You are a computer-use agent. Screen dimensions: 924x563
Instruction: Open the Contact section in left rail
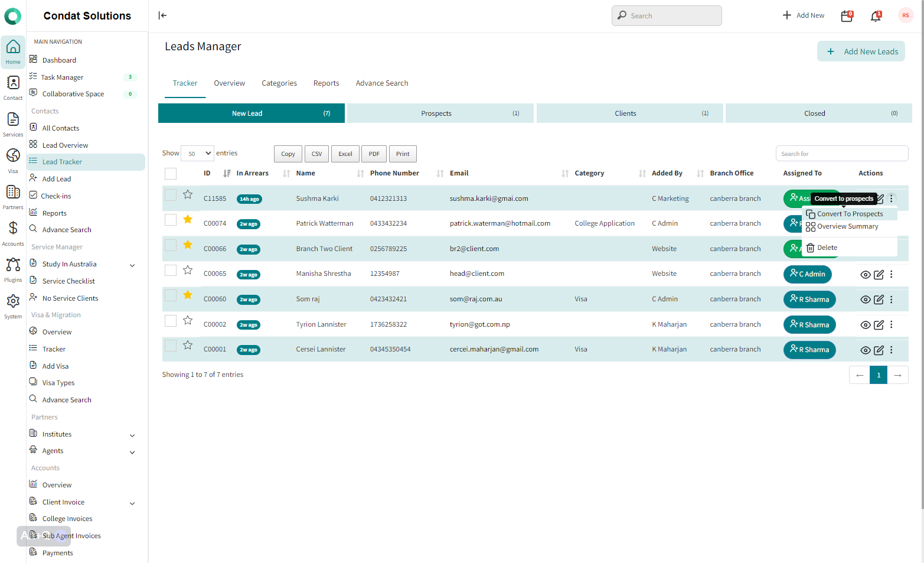pyautogui.click(x=13, y=88)
